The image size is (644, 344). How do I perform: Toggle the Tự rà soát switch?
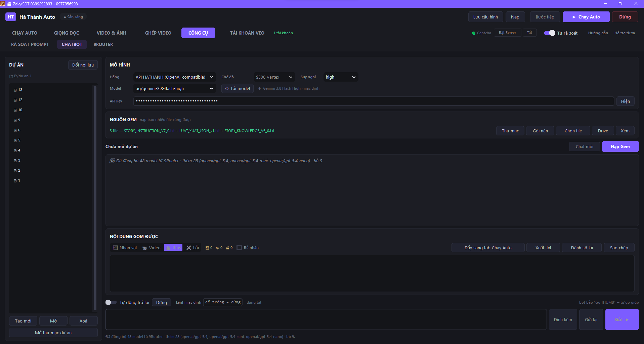pyautogui.click(x=550, y=33)
